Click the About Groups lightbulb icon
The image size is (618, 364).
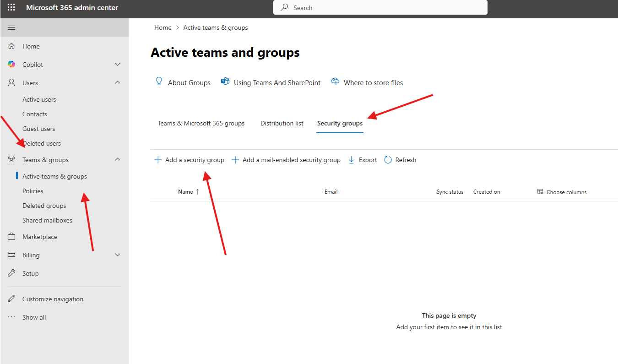pyautogui.click(x=159, y=82)
